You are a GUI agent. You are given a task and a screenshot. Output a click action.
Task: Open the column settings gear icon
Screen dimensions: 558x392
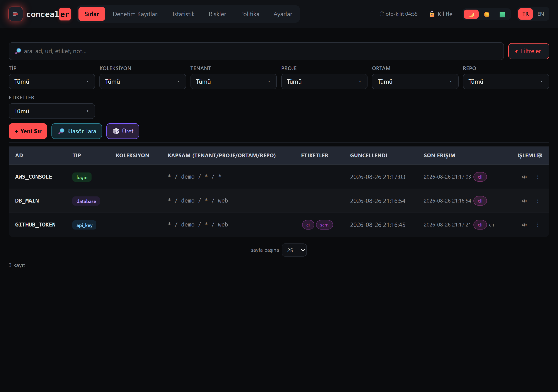(539, 155)
